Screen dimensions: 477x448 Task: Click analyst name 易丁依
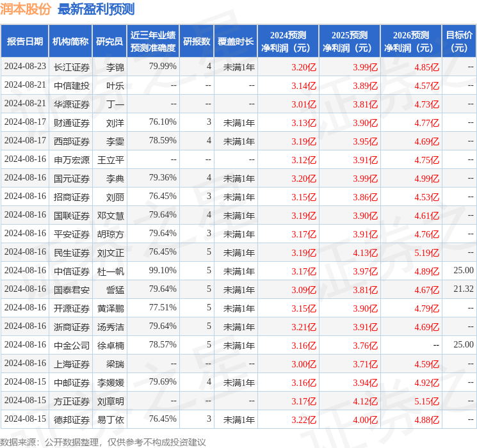tap(110, 420)
